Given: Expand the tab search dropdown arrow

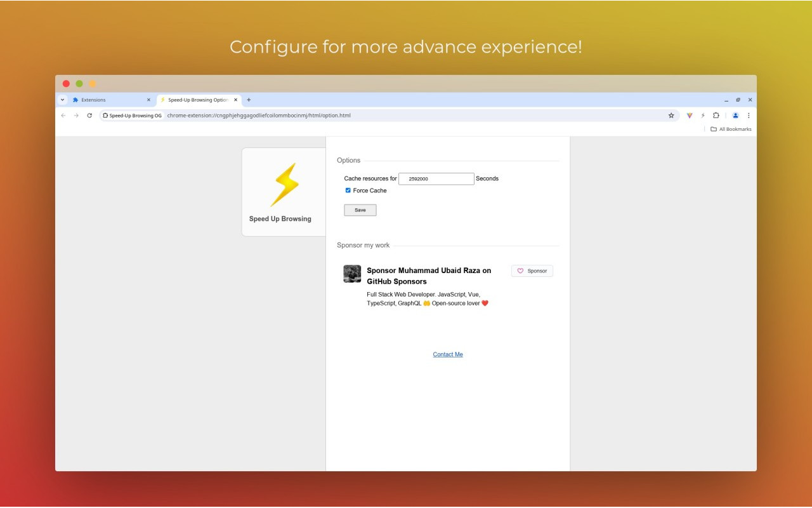Looking at the screenshot, I should [x=62, y=100].
